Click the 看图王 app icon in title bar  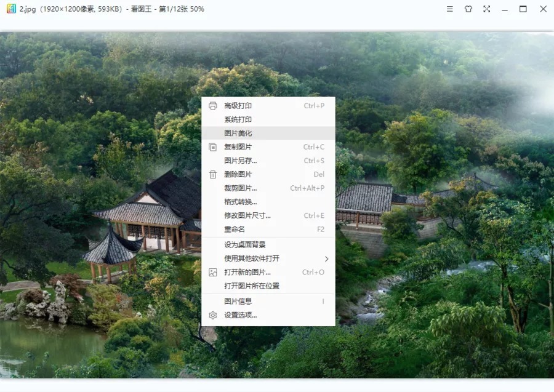pyautogui.click(x=10, y=9)
